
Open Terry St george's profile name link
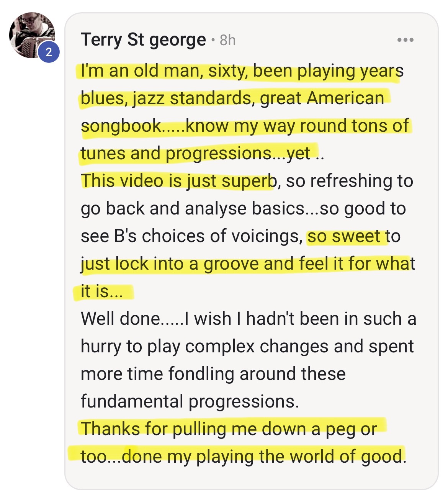pos(143,40)
